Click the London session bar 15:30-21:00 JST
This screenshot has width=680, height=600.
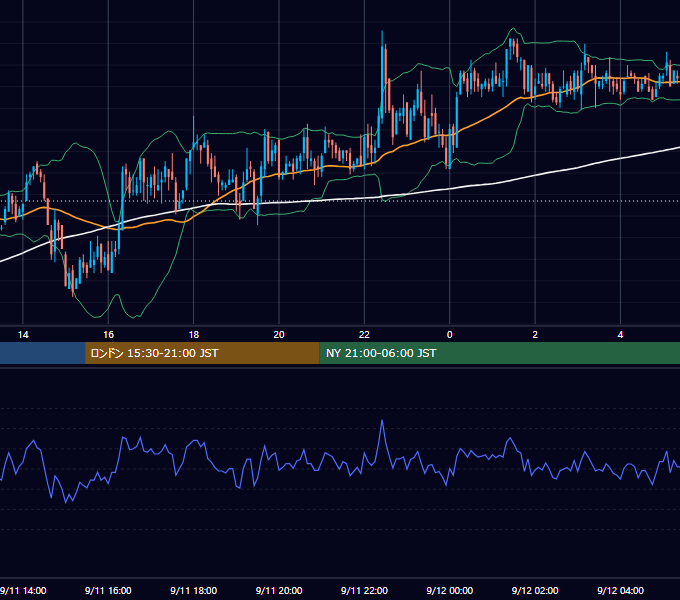202,353
